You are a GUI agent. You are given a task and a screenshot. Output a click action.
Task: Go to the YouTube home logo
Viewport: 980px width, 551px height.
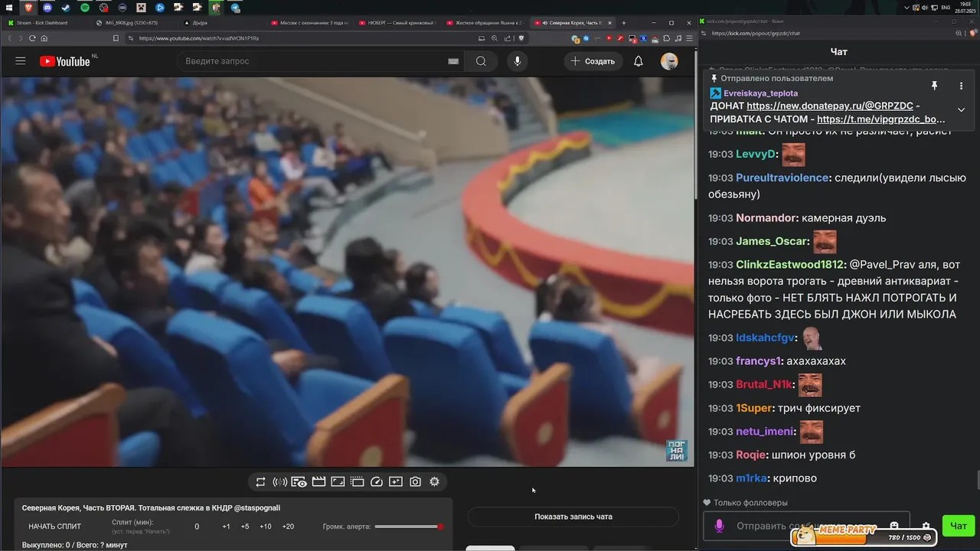(x=65, y=61)
